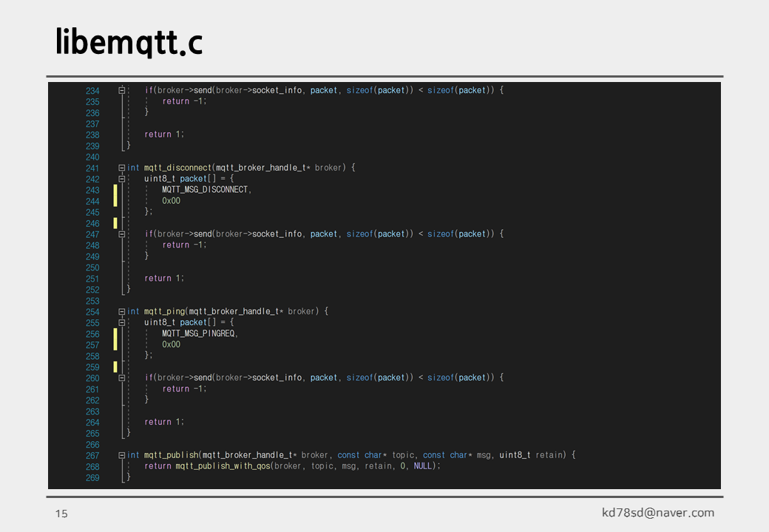Viewport: 769px width, 532px height.
Task: Click the mqtt_ping function name
Action: click(x=164, y=312)
